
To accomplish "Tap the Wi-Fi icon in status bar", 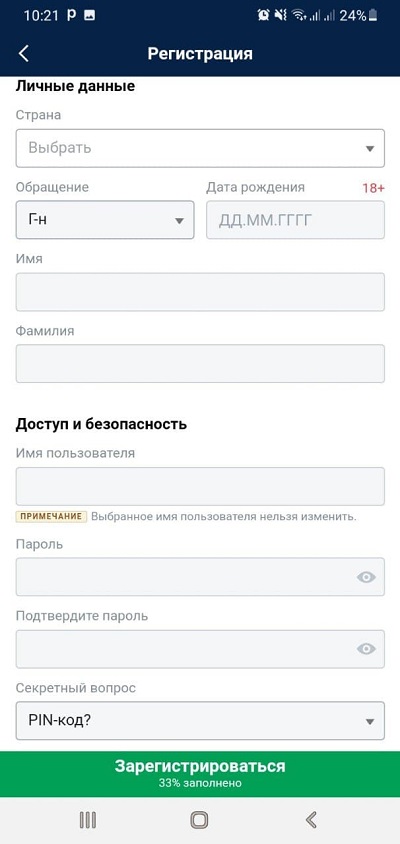I will [x=298, y=16].
